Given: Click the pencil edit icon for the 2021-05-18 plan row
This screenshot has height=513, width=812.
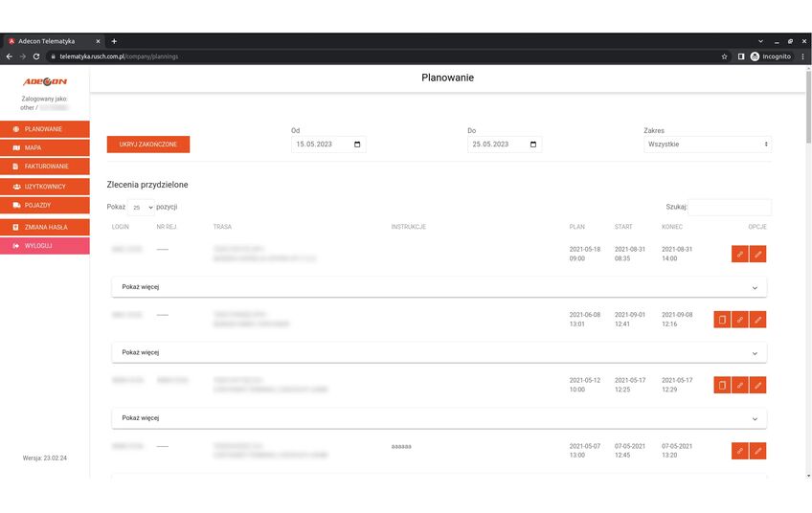Looking at the screenshot, I should pyautogui.click(x=757, y=255).
